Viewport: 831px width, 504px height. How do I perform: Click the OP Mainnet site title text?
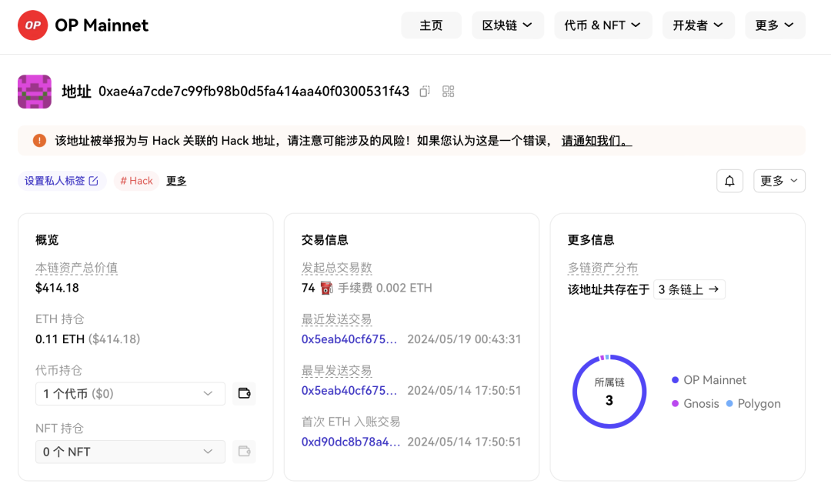pyautogui.click(x=102, y=25)
